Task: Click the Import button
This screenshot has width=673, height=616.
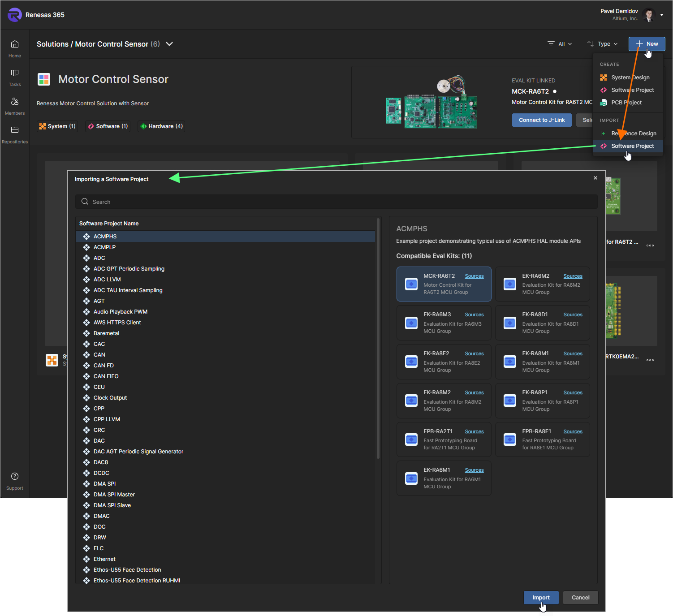Action: [x=541, y=597]
